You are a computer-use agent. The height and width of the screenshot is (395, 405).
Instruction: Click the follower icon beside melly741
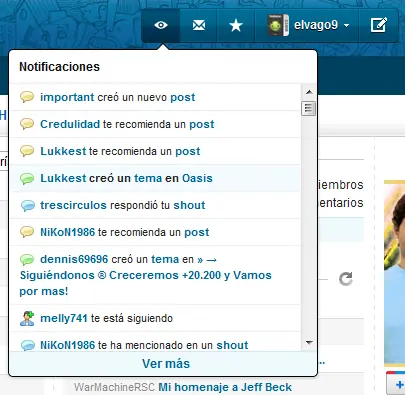pyautogui.click(x=27, y=318)
